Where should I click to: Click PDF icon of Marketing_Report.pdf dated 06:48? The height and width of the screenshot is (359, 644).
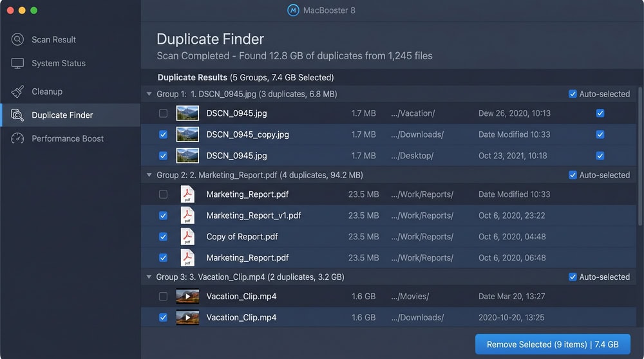coord(187,257)
